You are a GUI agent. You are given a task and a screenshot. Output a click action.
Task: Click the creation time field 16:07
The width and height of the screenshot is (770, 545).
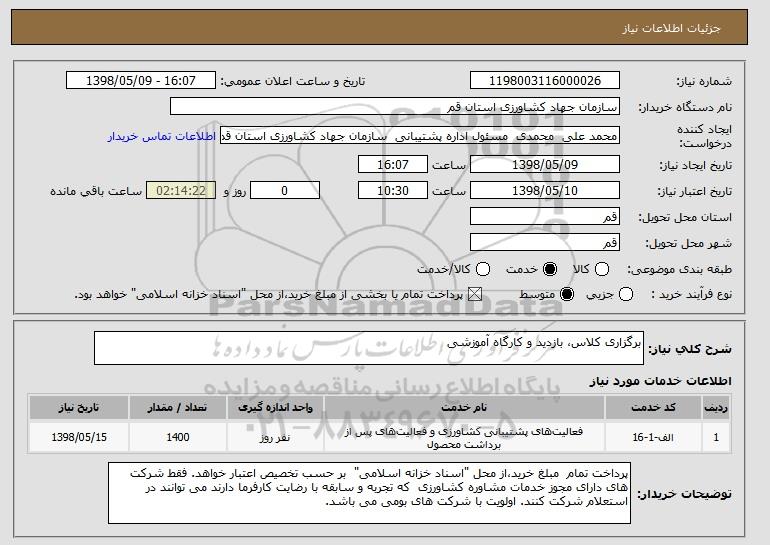coord(393,164)
